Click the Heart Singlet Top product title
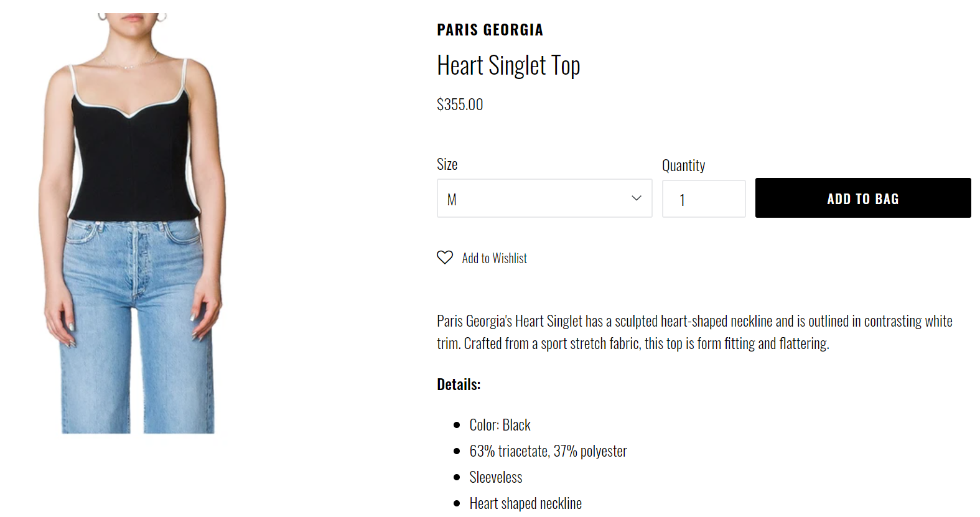Viewport: 980px width, 517px height. 508,65
